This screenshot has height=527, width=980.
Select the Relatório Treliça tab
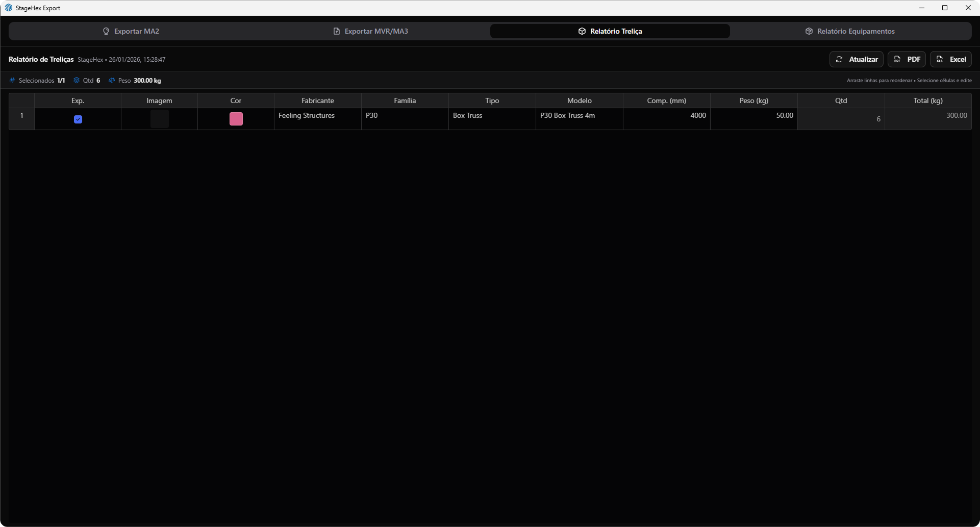coord(610,31)
